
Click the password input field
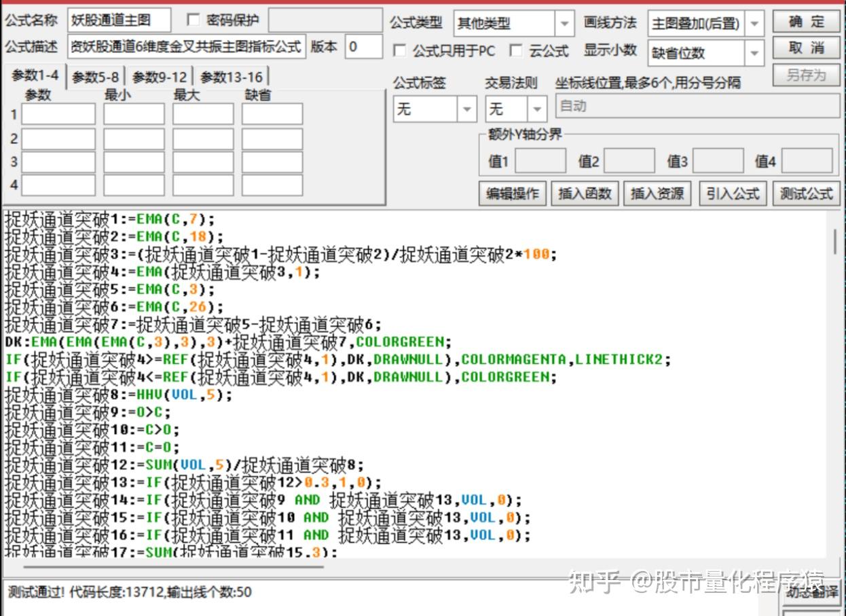click(x=325, y=20)
